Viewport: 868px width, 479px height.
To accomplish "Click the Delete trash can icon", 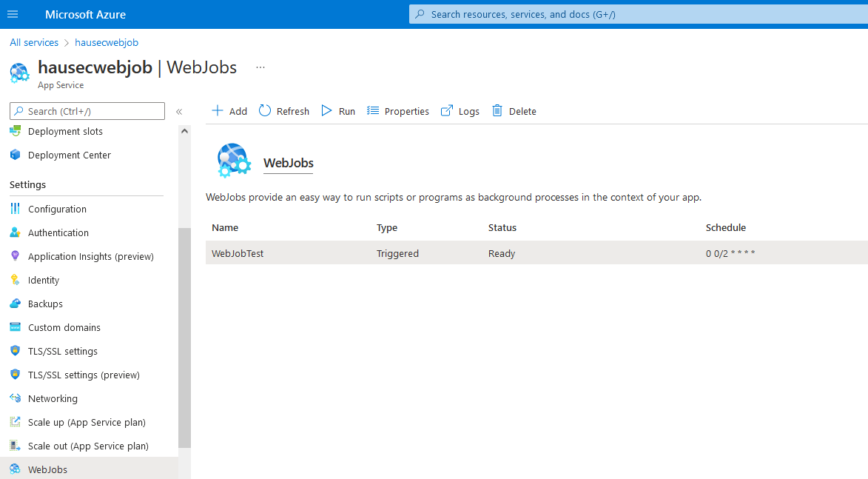I will 497,111.
